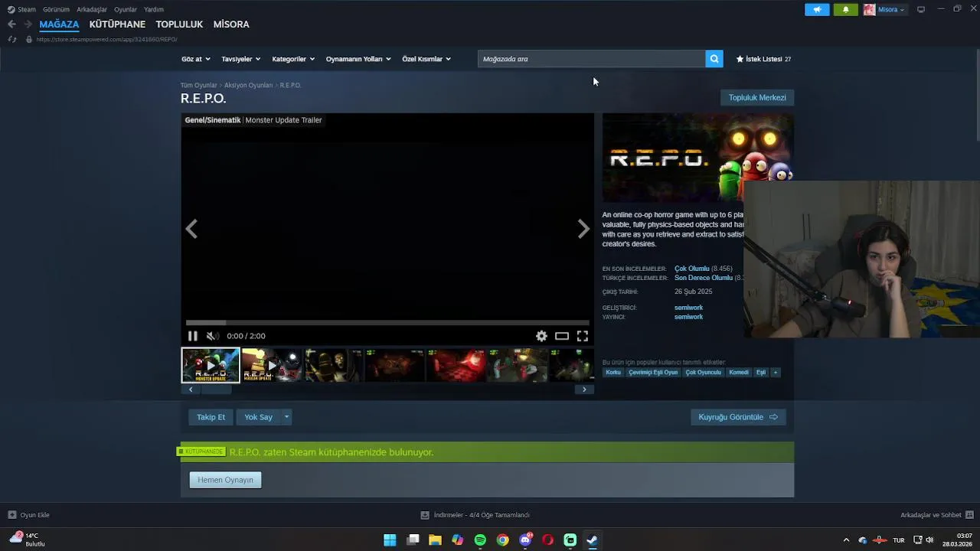Pause the trailer video
Viewport: 980px width, 551px height.
click(x=193, y=336)
